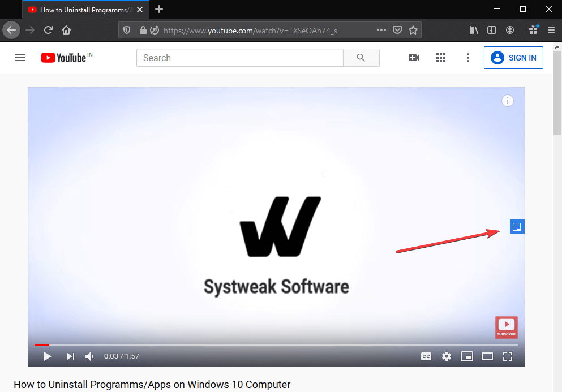
Task: Click scrollbar up arrow
Action: coord(557,47)
